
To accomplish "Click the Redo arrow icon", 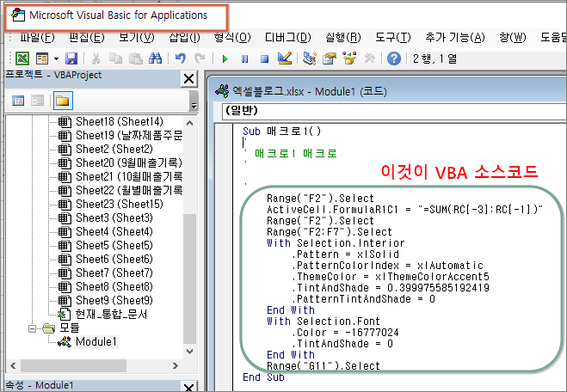I will point(200,58).
